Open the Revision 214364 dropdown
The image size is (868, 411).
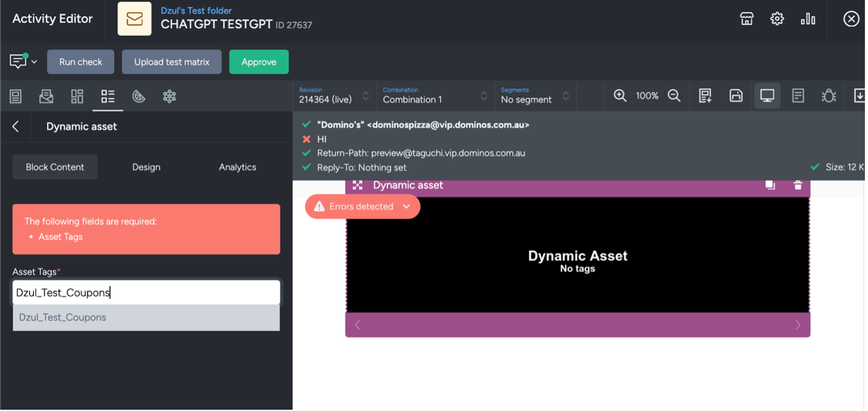[334, 95]
